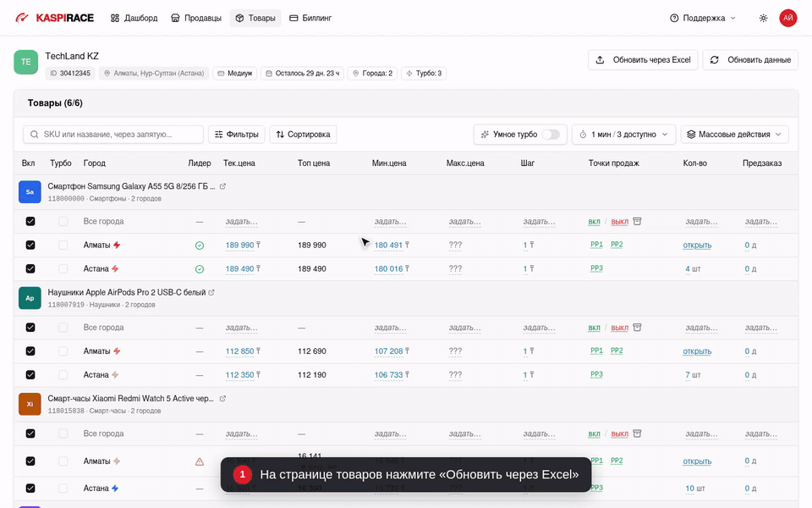Click the Sa product thumbnail
The width and height of the screenshot is (812, 508).
30,192
